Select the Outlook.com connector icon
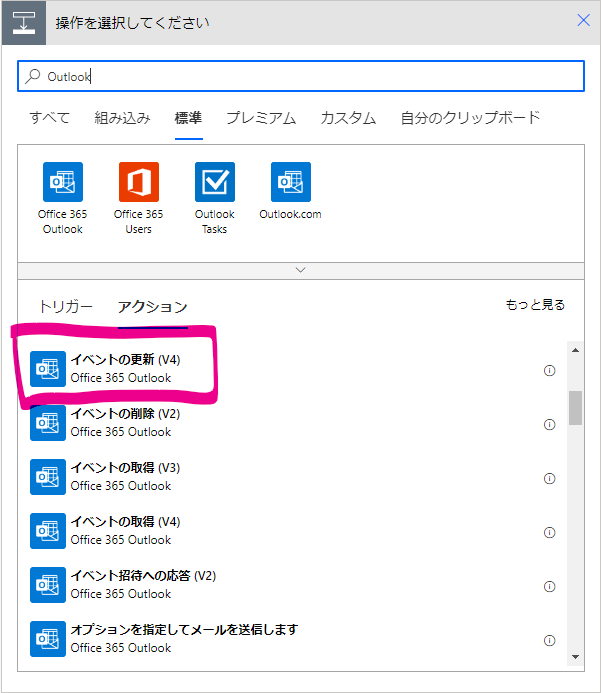 (x=291, y=182)
